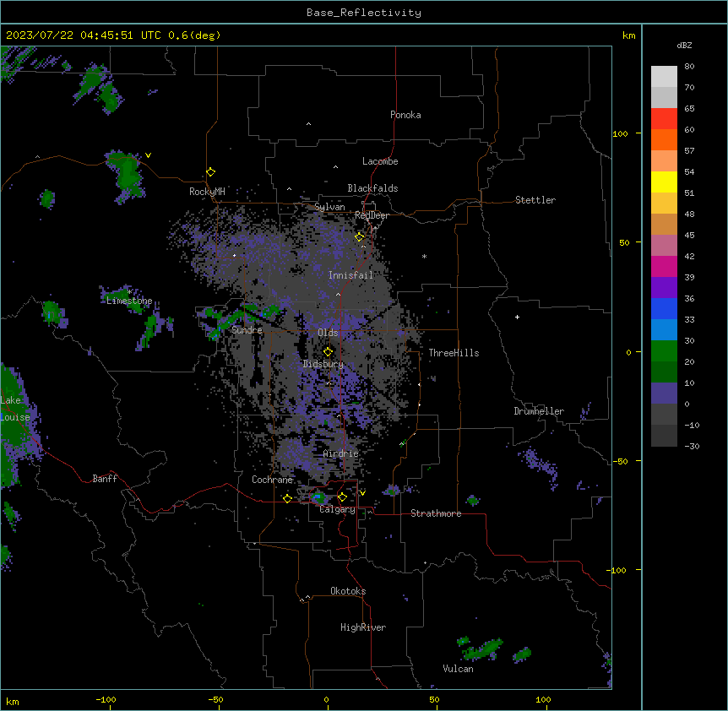Click the yellow diamond marker near RedDeer
The width and height of the screenshot is (728, 711).
click(360, 237)
